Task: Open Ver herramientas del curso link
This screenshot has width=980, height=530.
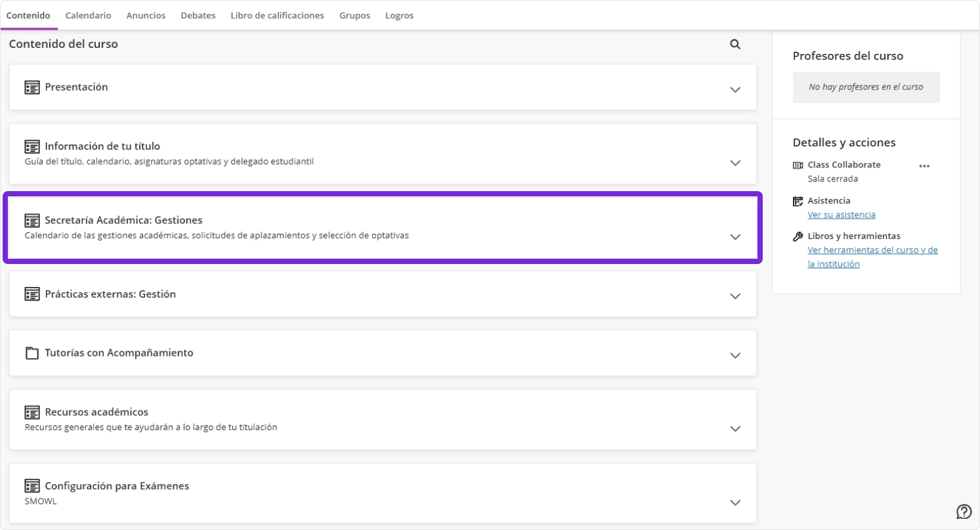Action: click(x=872, y=250)
